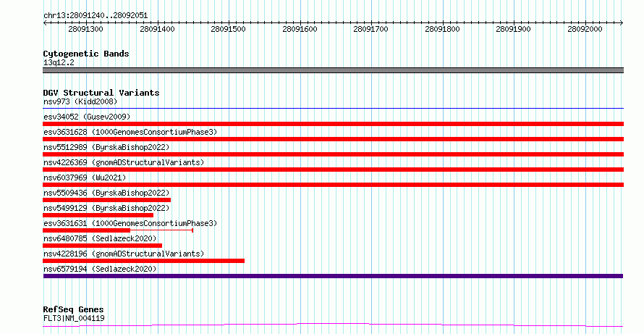
Task: Click the thin red tail line of esv3631631
Action: 161,230
